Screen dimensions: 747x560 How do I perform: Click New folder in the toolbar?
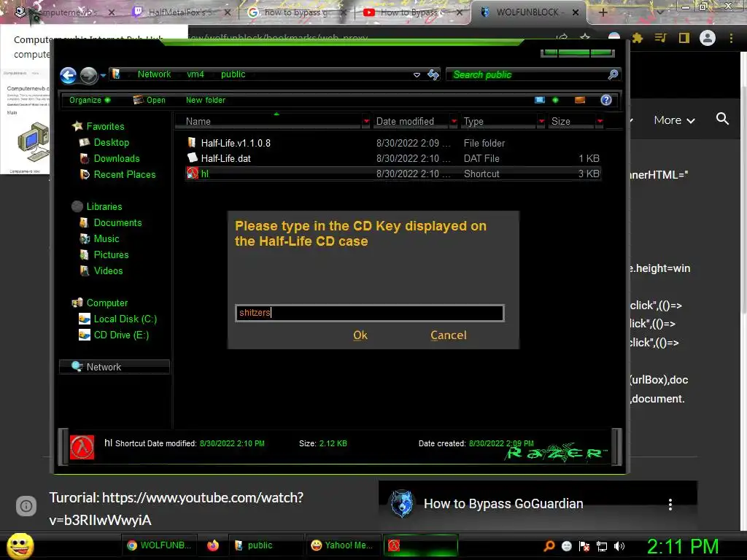pos(205,100)
